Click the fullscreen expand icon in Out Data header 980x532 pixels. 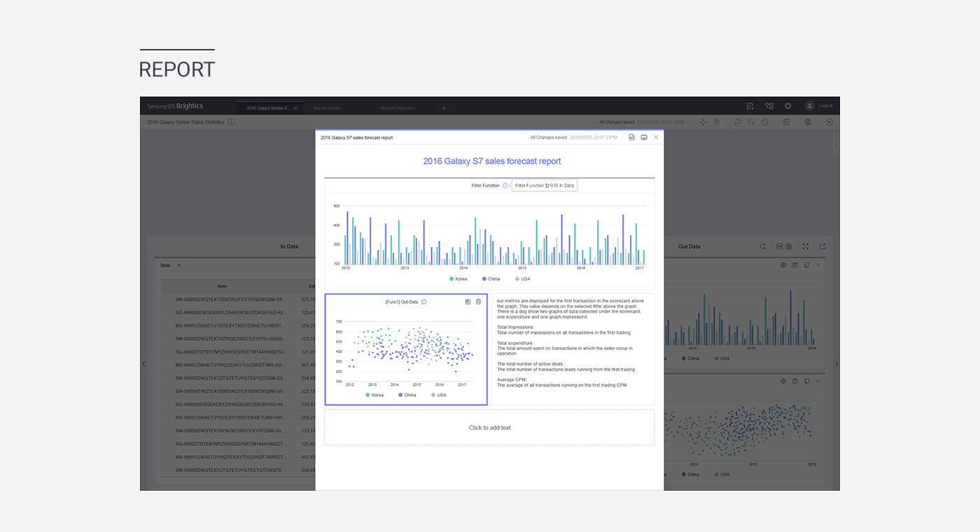[x=806, y=246]
